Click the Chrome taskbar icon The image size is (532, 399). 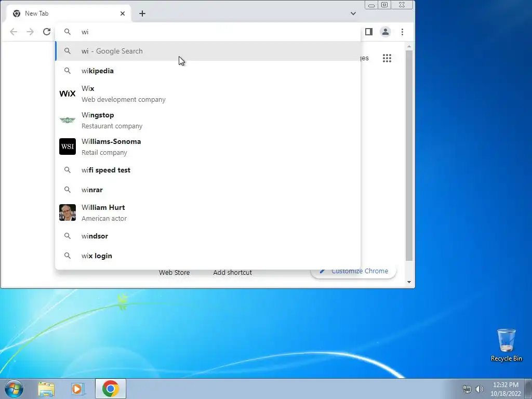[111, 389]
